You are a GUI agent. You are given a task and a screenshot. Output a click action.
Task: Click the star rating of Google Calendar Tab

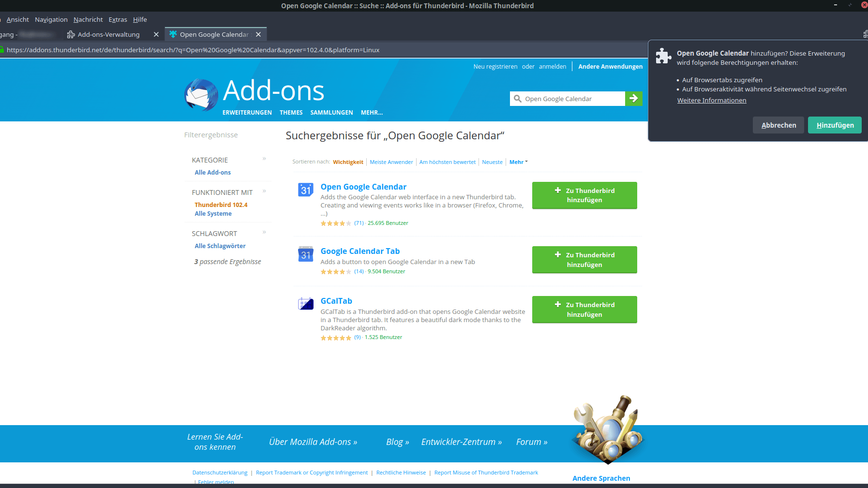point(336,272)
